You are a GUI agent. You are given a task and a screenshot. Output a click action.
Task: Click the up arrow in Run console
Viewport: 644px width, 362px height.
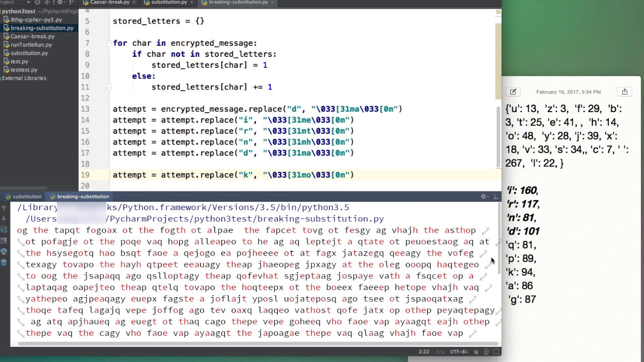pos(4,208)
